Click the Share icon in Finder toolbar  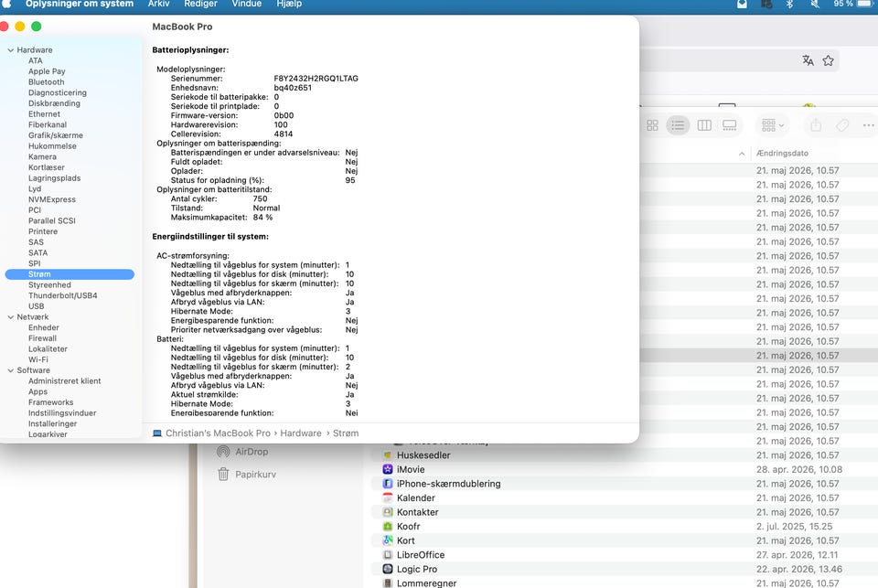click(816, 125)
